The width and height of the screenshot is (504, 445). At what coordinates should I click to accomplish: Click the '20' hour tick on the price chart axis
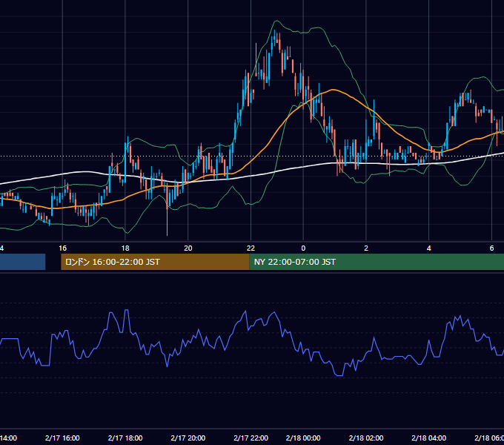[x=188, y=248]
